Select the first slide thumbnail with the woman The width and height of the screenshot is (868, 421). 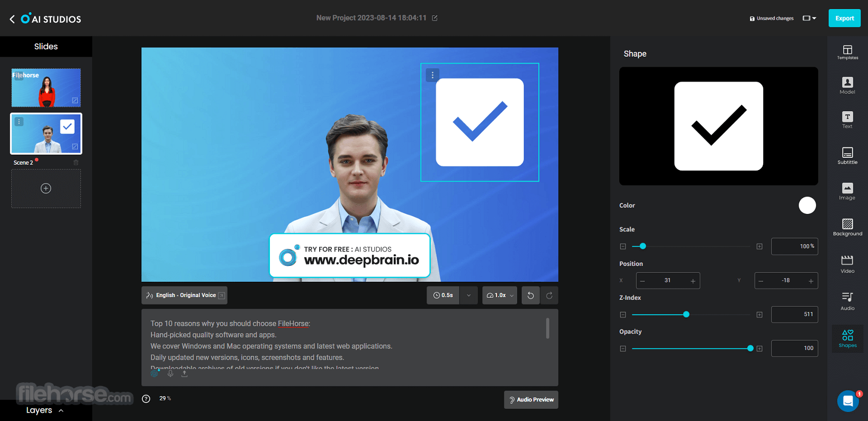(x=46, y=87)
